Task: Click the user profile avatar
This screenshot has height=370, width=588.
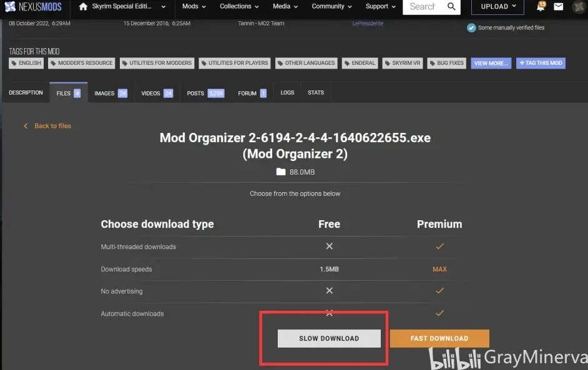Action: point(579,7)
